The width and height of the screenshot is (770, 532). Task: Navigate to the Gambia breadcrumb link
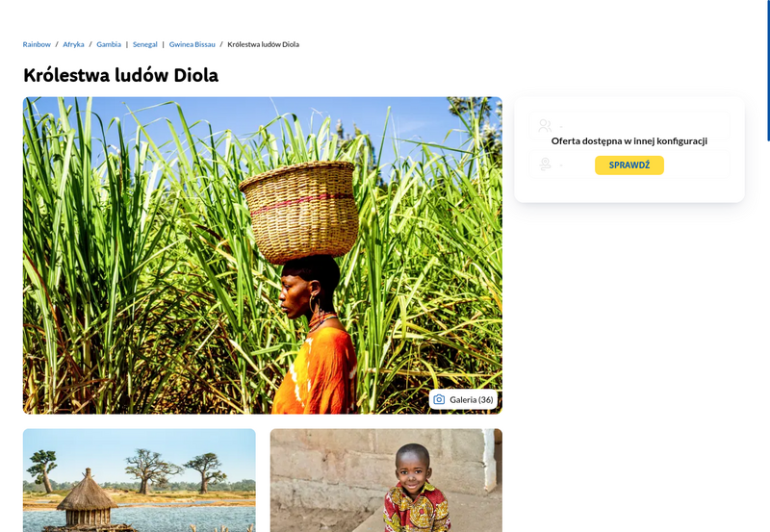point(109,44)
